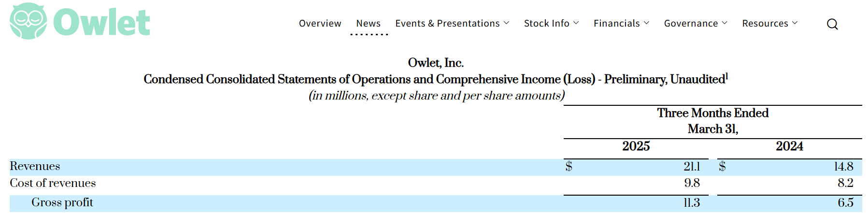
Task: Expand the Stock Info chevron arrow
Action: [576, 23]
